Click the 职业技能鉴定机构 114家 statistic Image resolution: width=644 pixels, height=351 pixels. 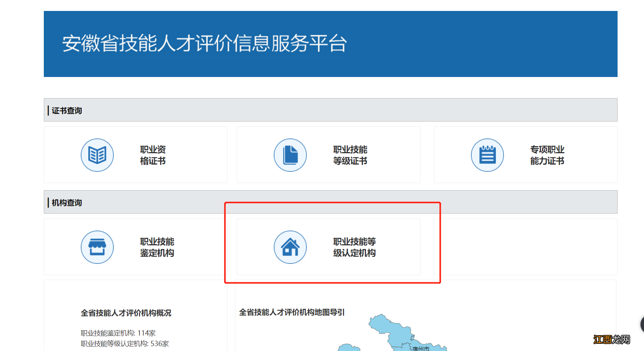click(117, 333)
